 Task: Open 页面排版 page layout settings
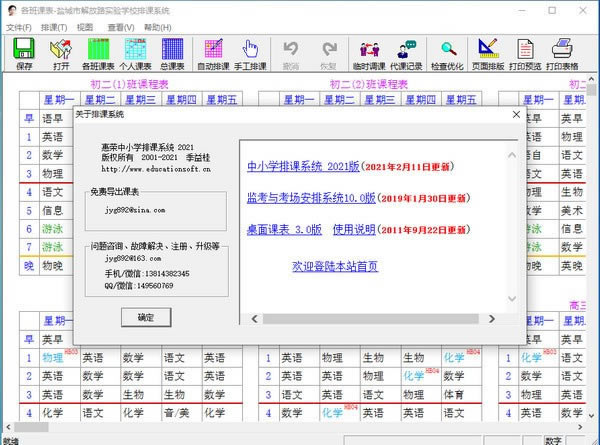pos(488,53)
